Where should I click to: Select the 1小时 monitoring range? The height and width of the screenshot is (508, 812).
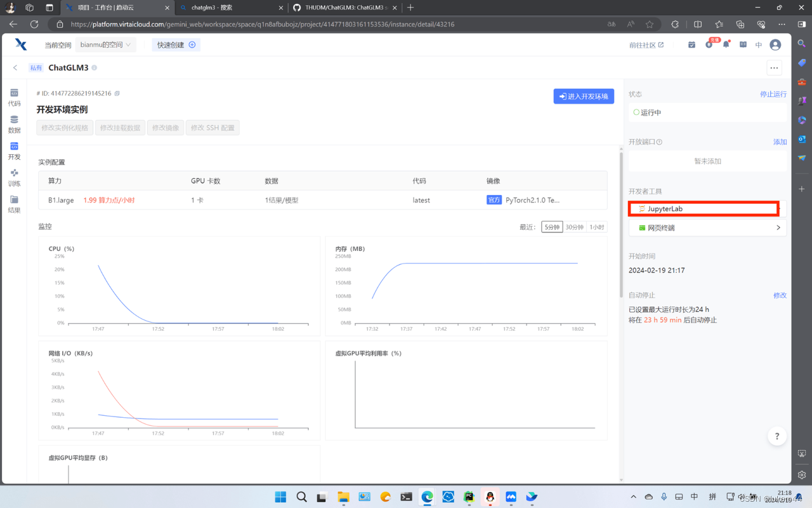coord(596,227)
